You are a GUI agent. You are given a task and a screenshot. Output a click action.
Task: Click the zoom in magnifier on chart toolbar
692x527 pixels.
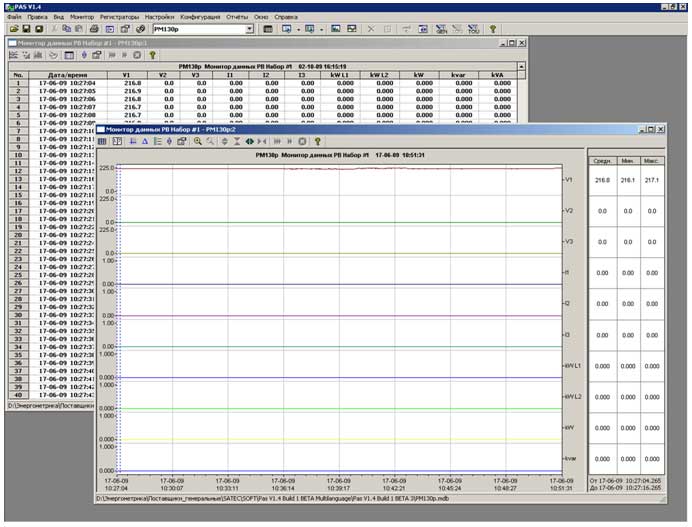[x=198, y=141]
